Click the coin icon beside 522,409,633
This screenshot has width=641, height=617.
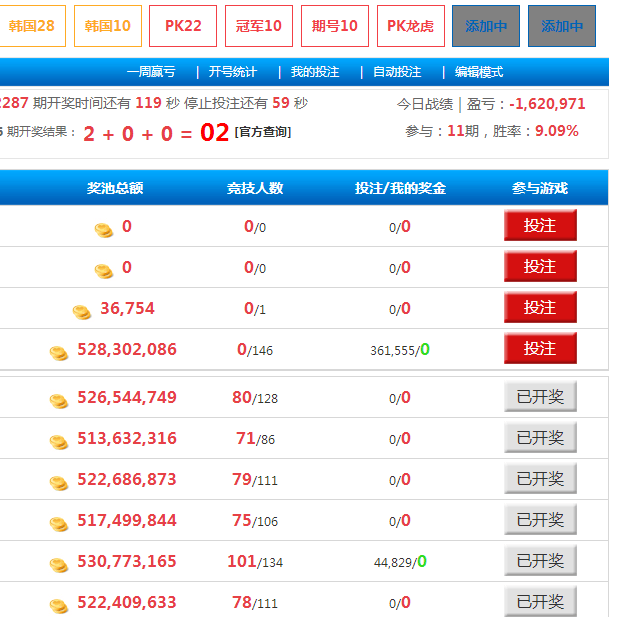click(x=59, y=606)
